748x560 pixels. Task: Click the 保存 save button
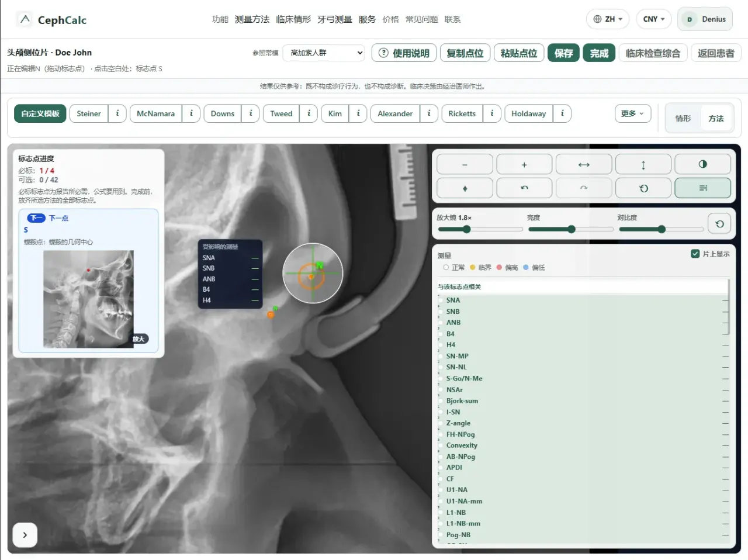pos(563,53)
